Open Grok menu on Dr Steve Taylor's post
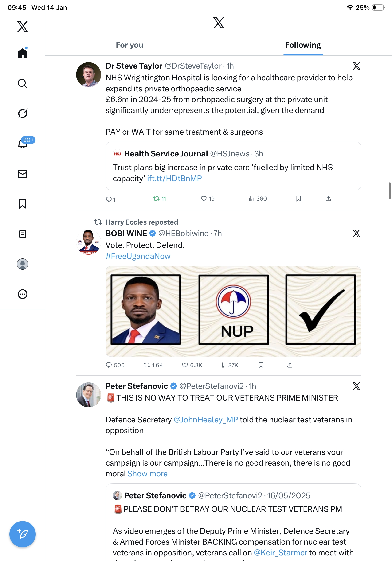392x561 pixels. click(356, 66)
